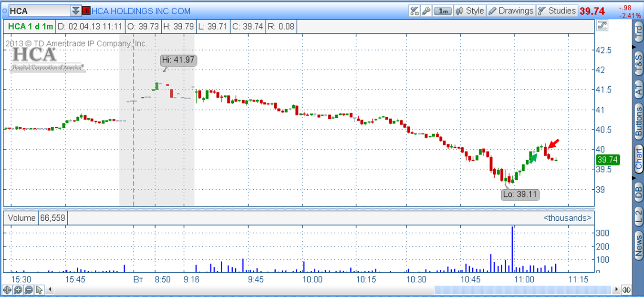The height and width of the screenshot is (297, 644).
Task: Click the HCA symbol input field
Action: 40,11
